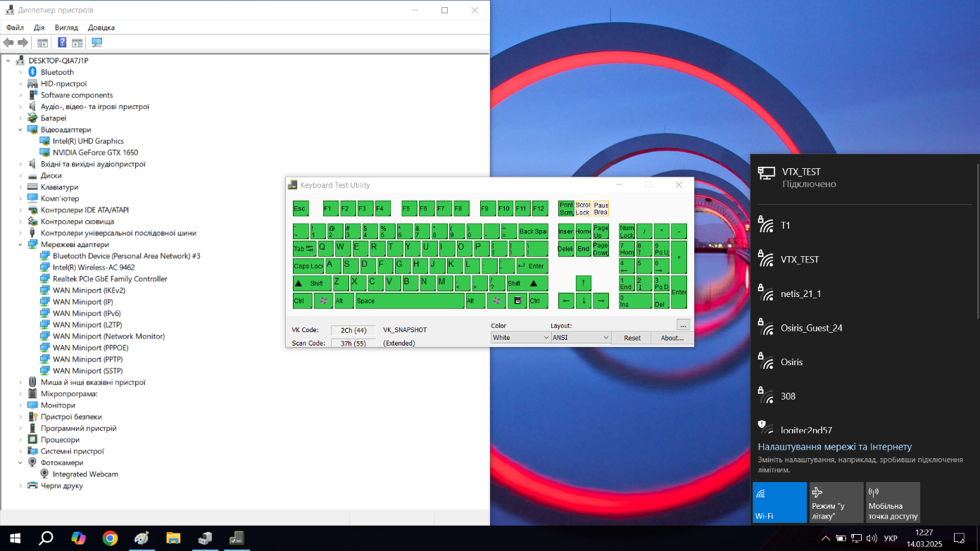Select the Osiris_Guest_24 Wi-Fi network
980x551 pixels.
(x=811, y=328)
